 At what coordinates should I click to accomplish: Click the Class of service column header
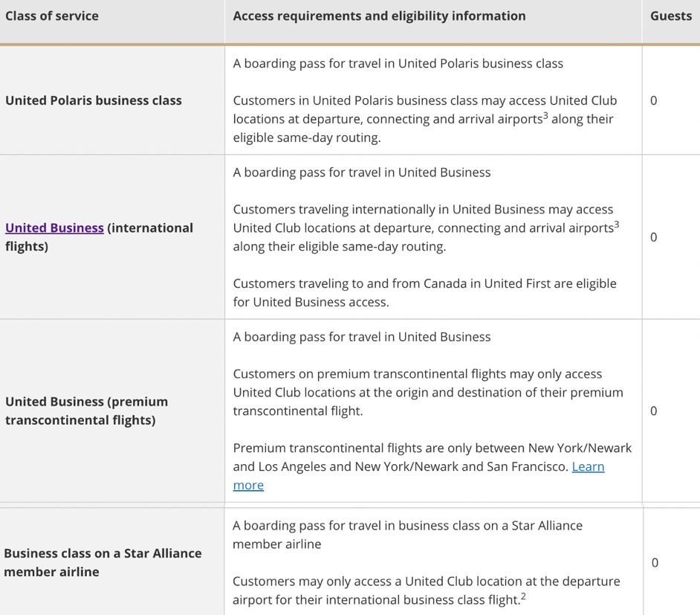(51, 16)
